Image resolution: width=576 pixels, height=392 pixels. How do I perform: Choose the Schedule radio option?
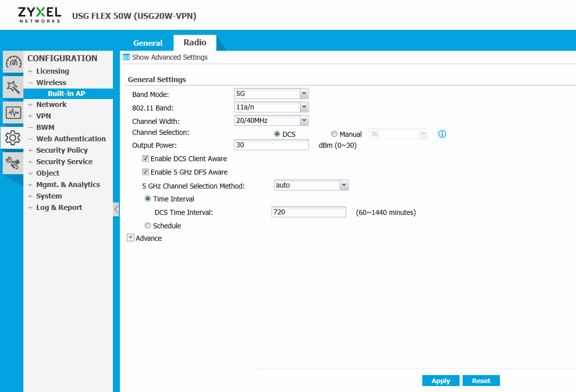[x=147, y=226]
